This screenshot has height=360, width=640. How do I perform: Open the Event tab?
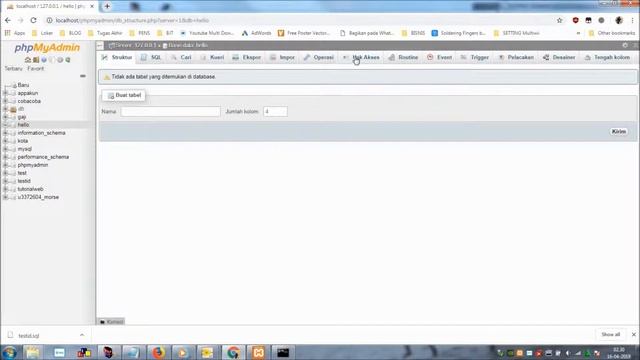pyautogui.click(x=440, y=58)
